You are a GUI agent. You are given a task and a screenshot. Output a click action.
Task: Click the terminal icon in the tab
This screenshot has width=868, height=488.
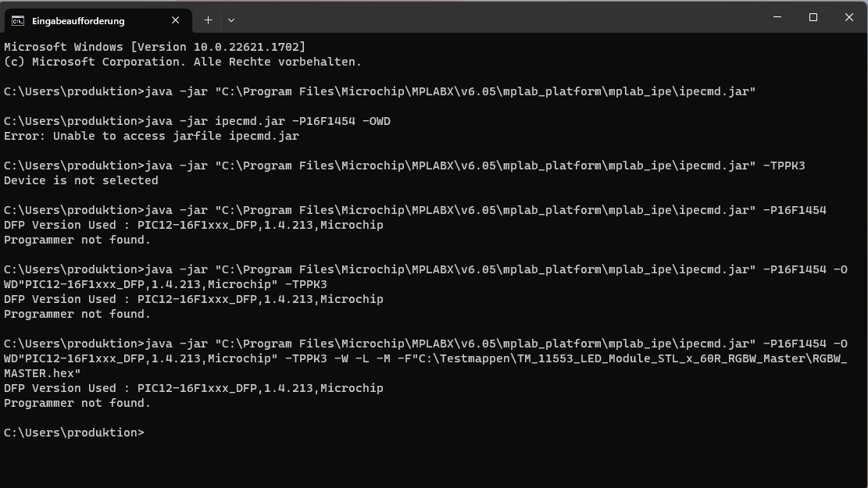(x=17, y=20)
